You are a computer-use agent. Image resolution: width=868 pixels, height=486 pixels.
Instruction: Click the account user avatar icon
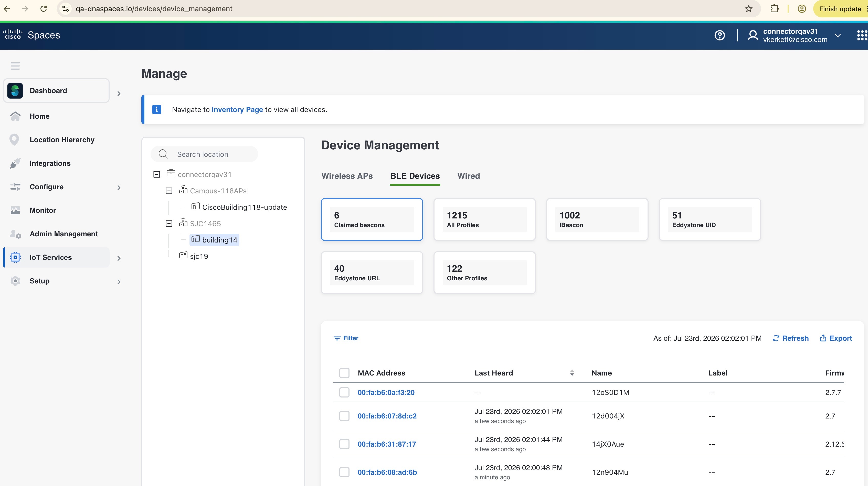(753, 35)
